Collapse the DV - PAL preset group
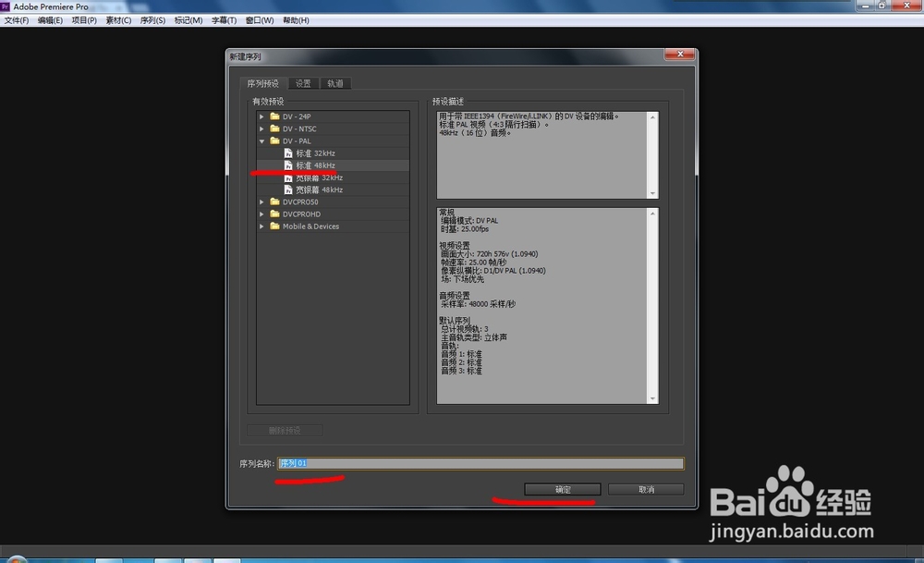Viewport: 924px width, 563px height. pyautogui.click(x=261, y=141)
